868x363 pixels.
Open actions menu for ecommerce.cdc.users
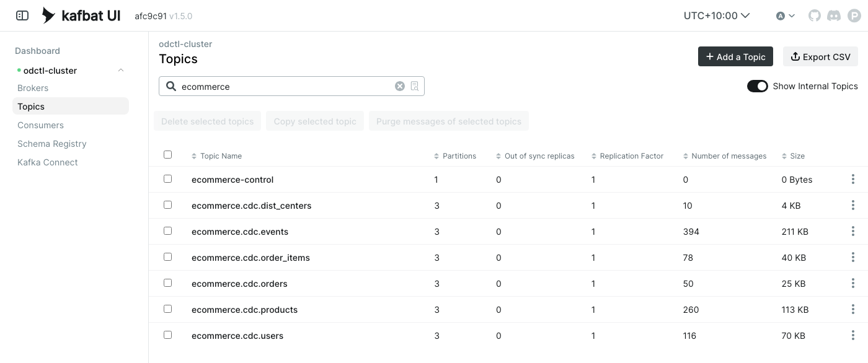(x=853, y=335)
